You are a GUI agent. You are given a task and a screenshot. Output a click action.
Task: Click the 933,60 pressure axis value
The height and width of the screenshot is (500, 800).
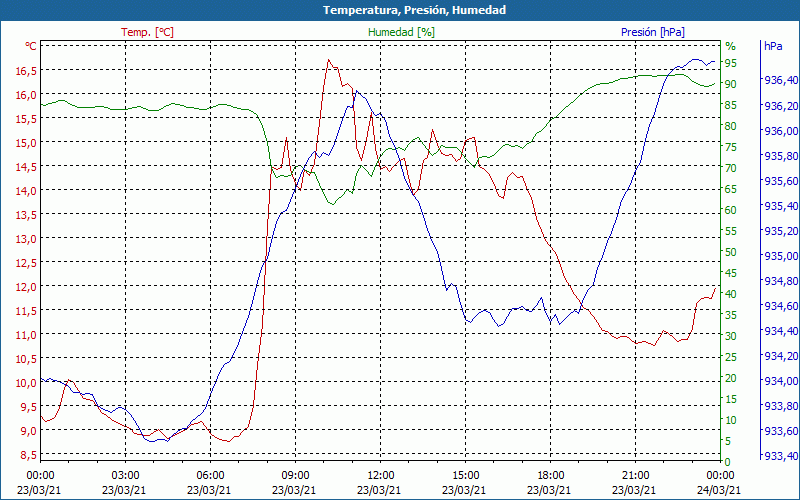click(781, 431)
